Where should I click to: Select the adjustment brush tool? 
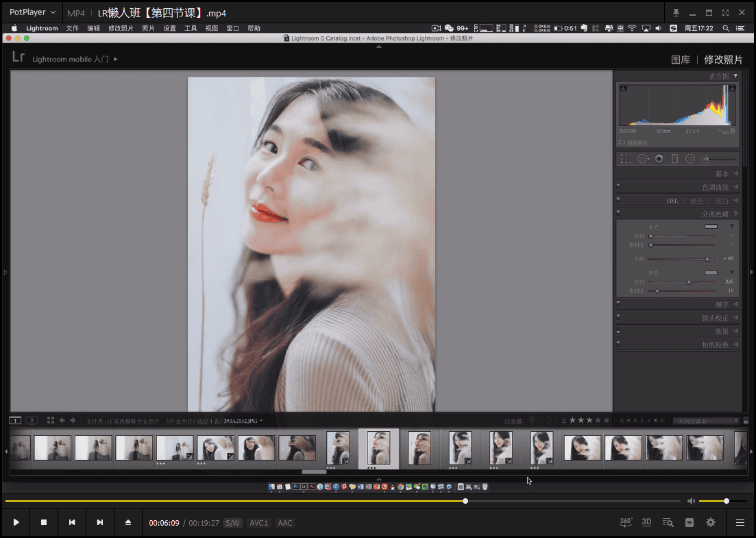(719, 158)
